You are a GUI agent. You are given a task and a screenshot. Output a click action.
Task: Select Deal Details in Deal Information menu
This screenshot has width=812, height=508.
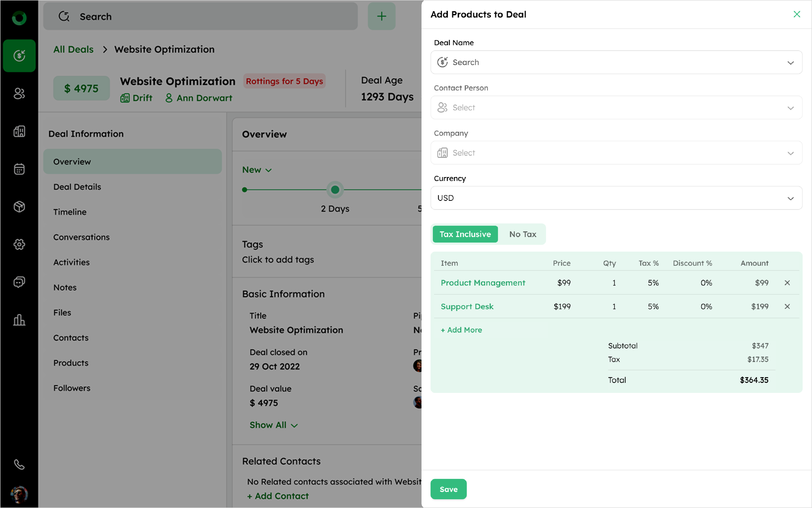(77, 187)
